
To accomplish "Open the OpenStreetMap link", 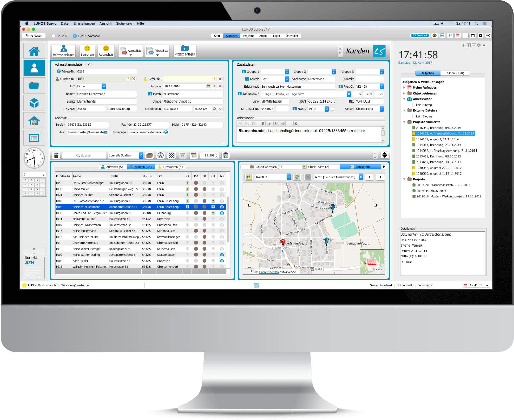I will point(269,272).
